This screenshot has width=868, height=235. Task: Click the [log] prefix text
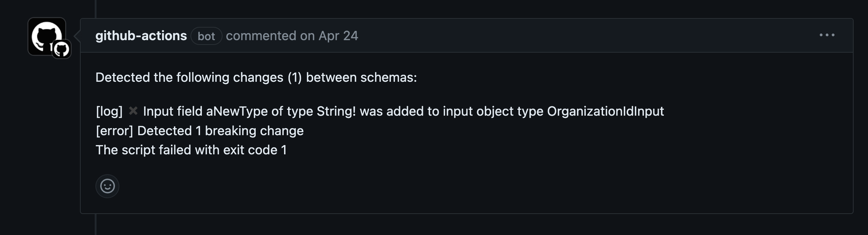[109, 111]
